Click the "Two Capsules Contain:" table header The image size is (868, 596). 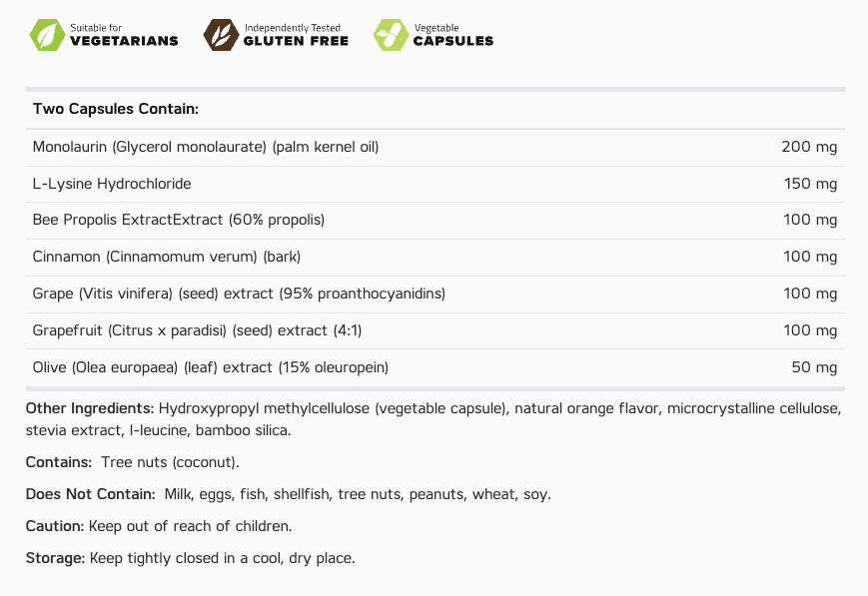[116, 109]
